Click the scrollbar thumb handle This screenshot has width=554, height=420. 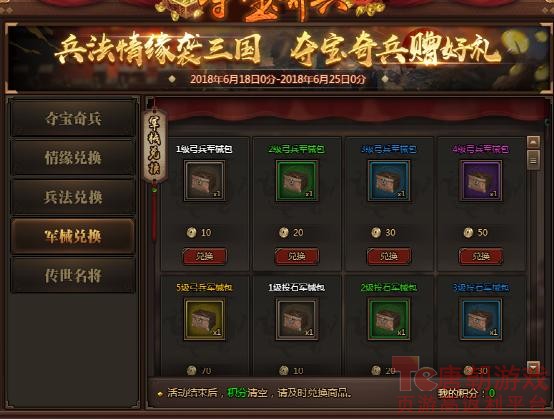click(x=533, y=160)
